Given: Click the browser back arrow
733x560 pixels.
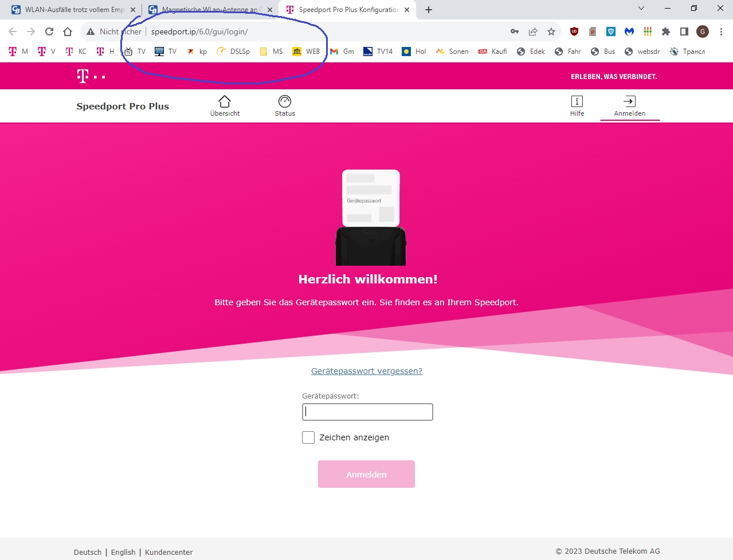Looking at the screenshot, I should (x=13, y=31).
